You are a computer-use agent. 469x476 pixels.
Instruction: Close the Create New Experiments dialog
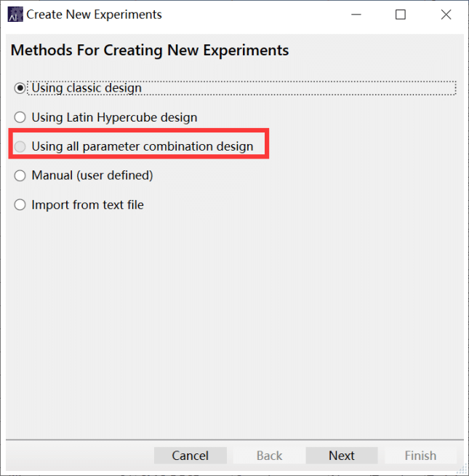[x=446, y=15]
